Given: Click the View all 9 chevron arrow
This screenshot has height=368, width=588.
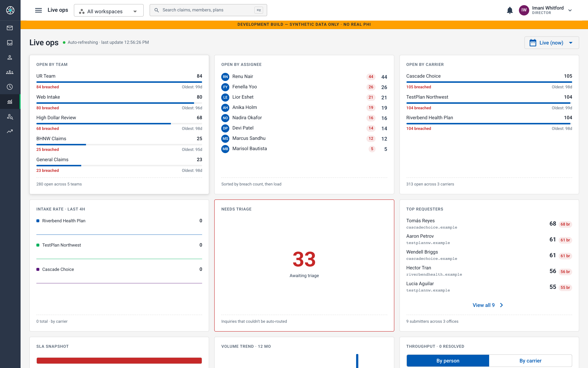Looking at the screenshot, I should (501, 305).
